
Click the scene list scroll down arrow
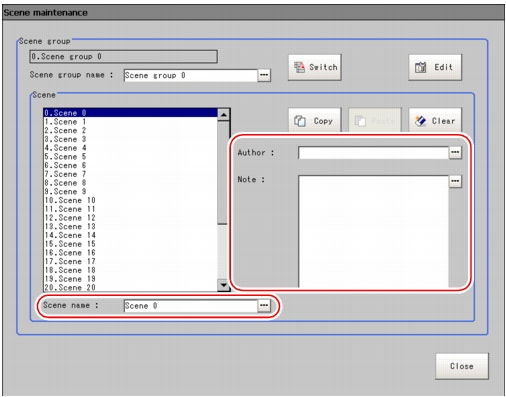[x=223, y=285]
